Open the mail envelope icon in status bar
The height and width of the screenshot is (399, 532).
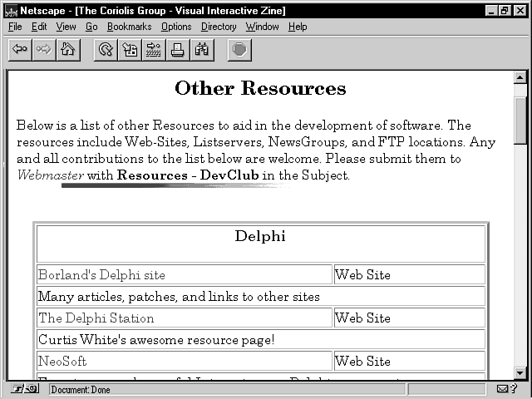(x=502, y=389)
